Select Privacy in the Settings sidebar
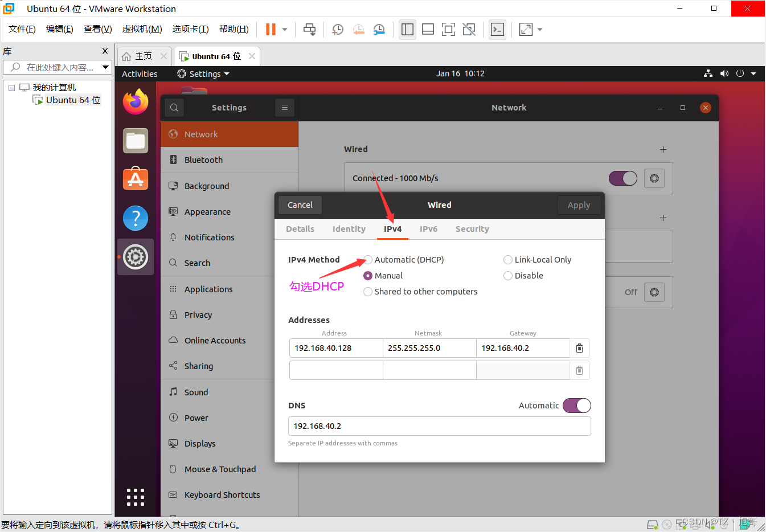 pyautogui.click(x=230, y=315)
